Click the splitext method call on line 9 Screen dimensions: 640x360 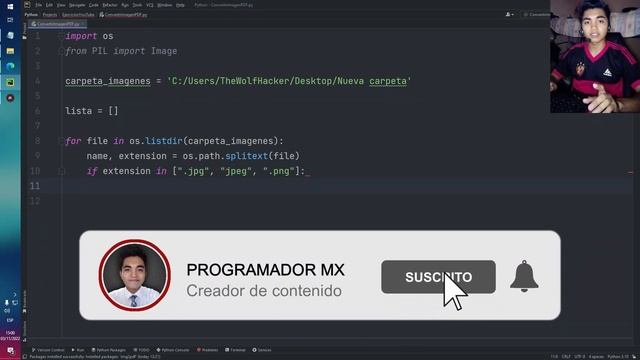coord(247,156)
